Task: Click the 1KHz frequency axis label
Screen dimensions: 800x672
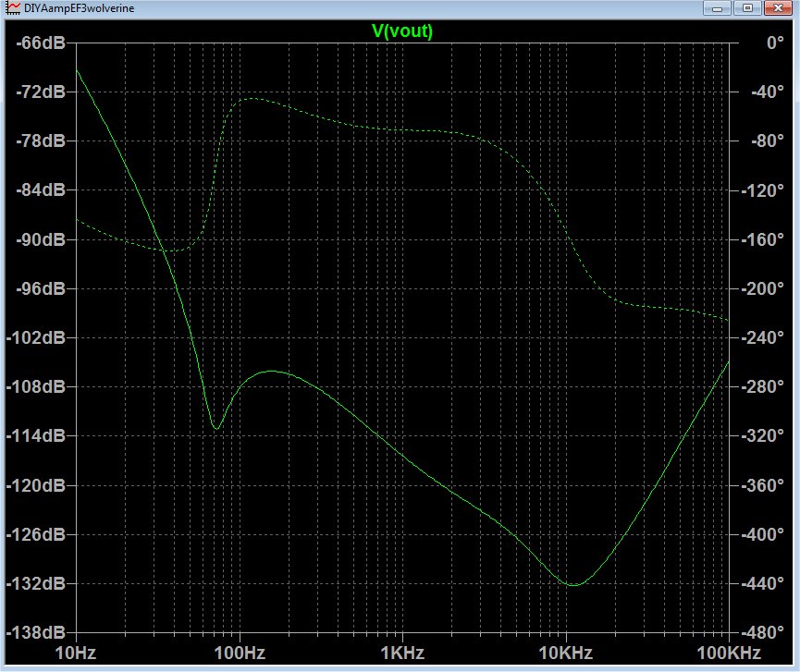Action: point(402,654)
